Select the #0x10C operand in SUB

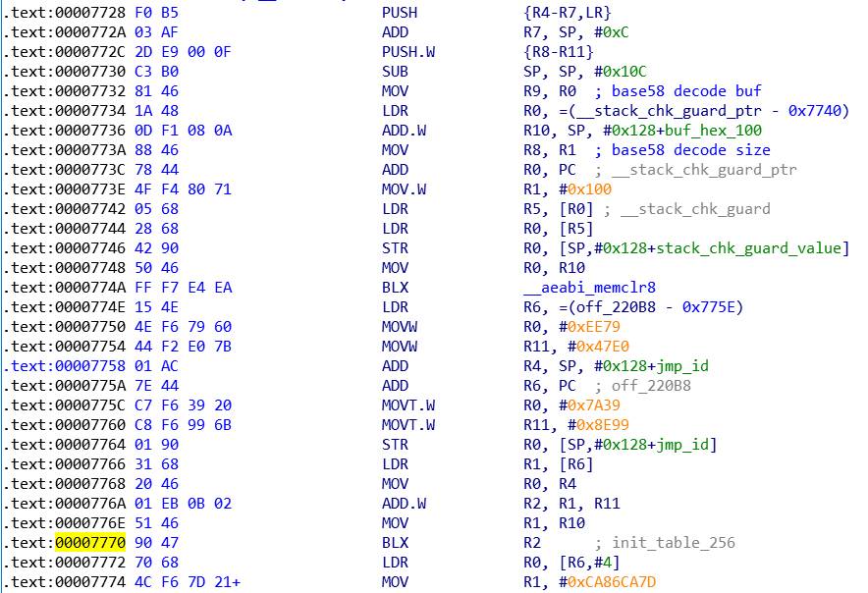[621, 72]
